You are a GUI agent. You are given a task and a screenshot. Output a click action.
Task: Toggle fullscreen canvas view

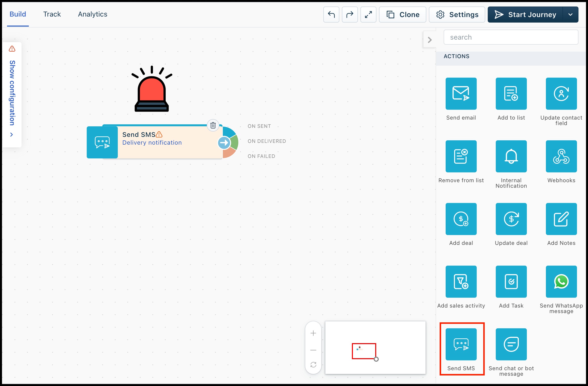368,15
